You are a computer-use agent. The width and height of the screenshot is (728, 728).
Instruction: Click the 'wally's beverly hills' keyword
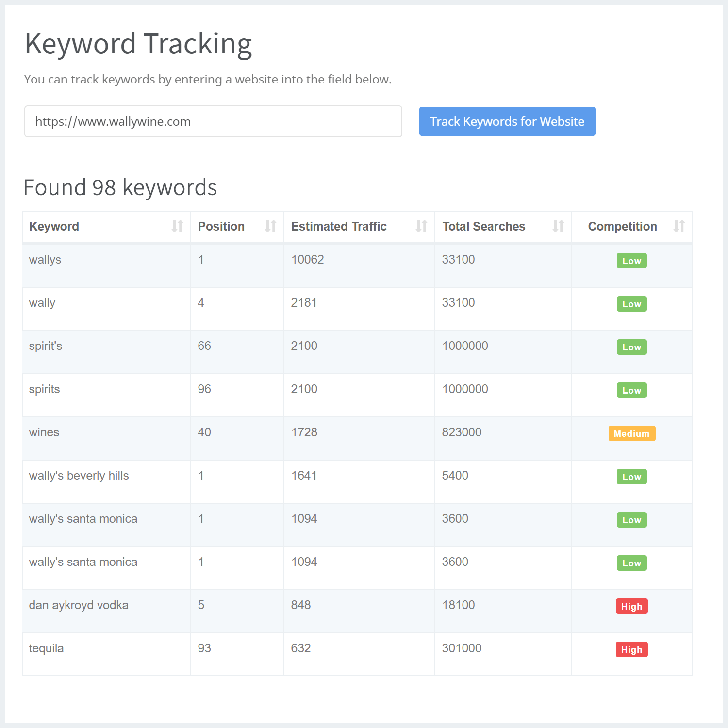[x=79, y=476]
